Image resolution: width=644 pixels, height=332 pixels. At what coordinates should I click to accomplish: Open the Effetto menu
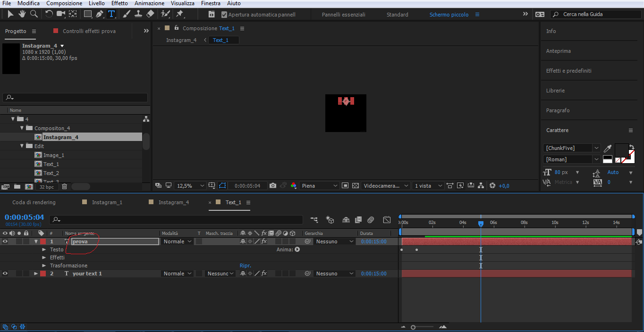[x=119, y=3]
